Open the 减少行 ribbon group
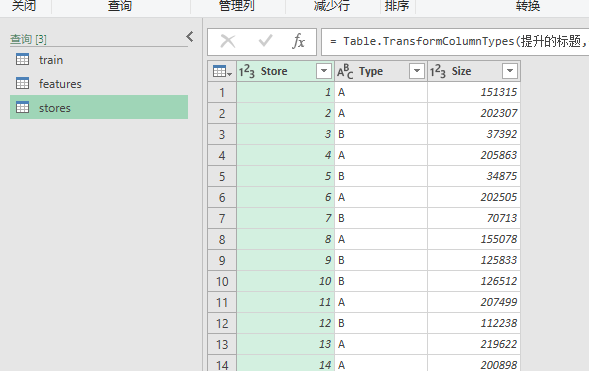Image resolution: width=589 pixels, height=371 pixels. click(332, 6)
